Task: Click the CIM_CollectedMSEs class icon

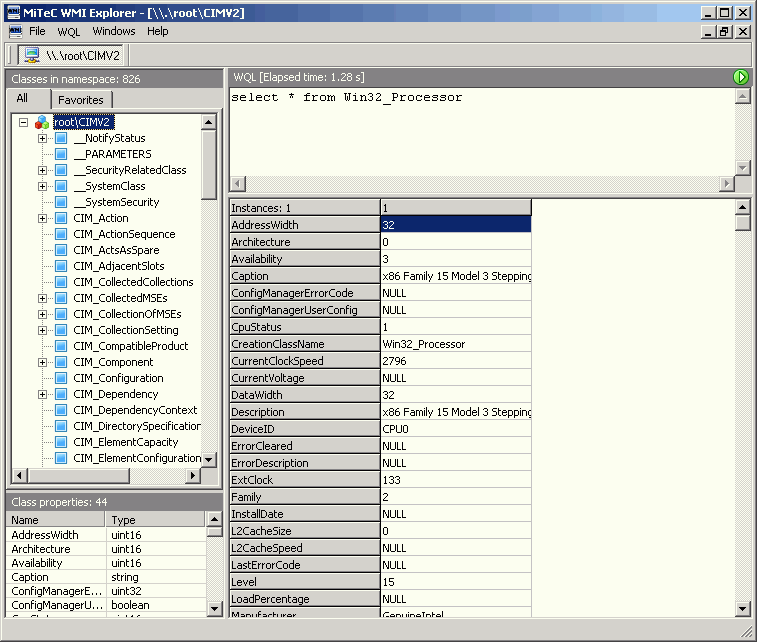Action: point(61,298)
